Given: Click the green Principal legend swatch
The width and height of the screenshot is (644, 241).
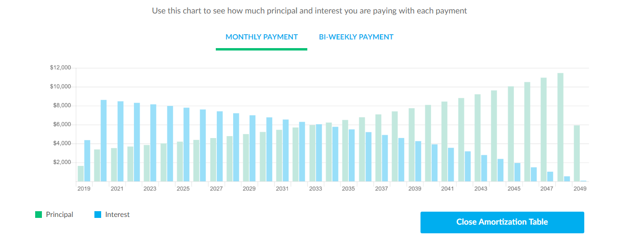Looking at the screenshot, I should tap(39, 215).
